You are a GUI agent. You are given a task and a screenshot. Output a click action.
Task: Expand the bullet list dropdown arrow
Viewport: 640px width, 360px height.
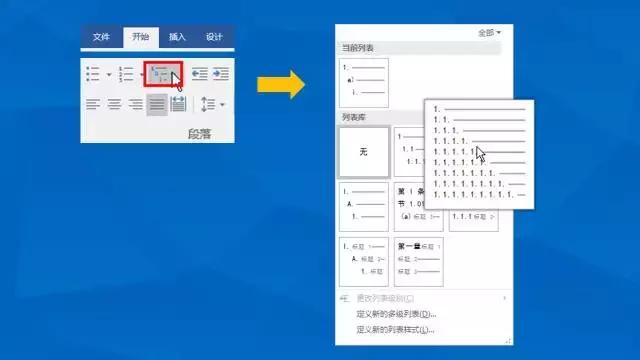pos(109,75)
